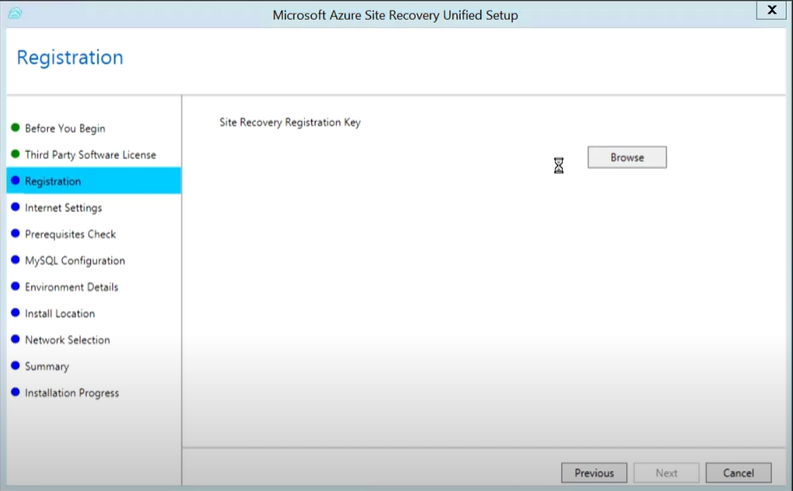Choose the Network Selection step
This screenshot has height=491, width=793.
coord(67,340)
